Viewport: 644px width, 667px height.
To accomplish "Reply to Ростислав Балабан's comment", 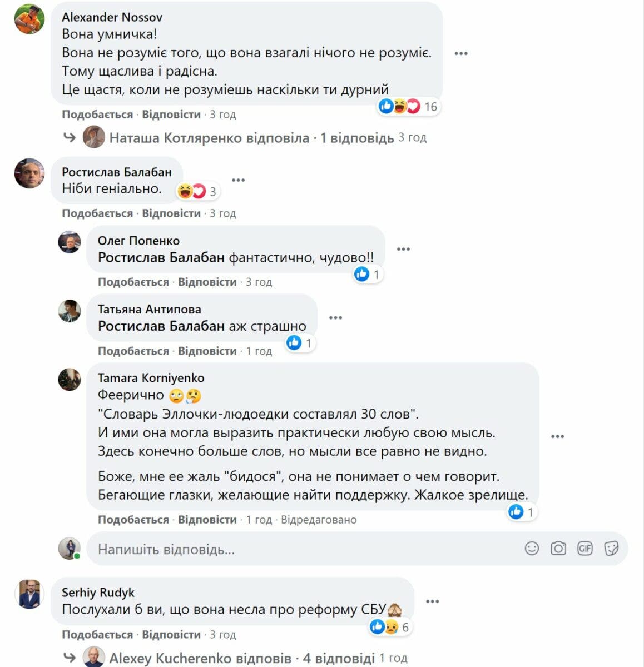I will point(171,213).
